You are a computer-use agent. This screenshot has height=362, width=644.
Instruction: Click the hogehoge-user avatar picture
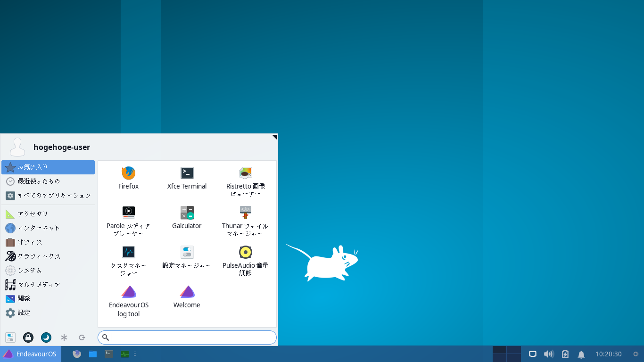click(x=17, y=147)
